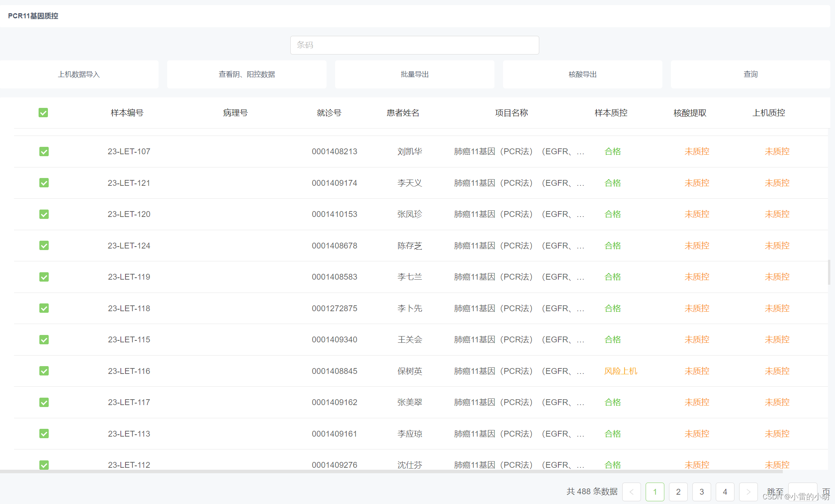The image size is (835, 504).
Task: Run the 查询 search button
Action: click(x=750, y=74)
